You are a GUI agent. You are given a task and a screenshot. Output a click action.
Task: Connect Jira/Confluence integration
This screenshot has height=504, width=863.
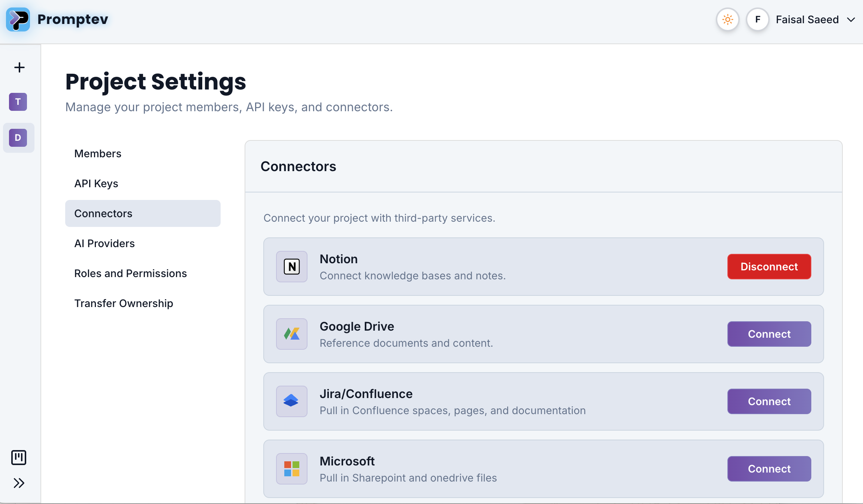coord(769,401)
